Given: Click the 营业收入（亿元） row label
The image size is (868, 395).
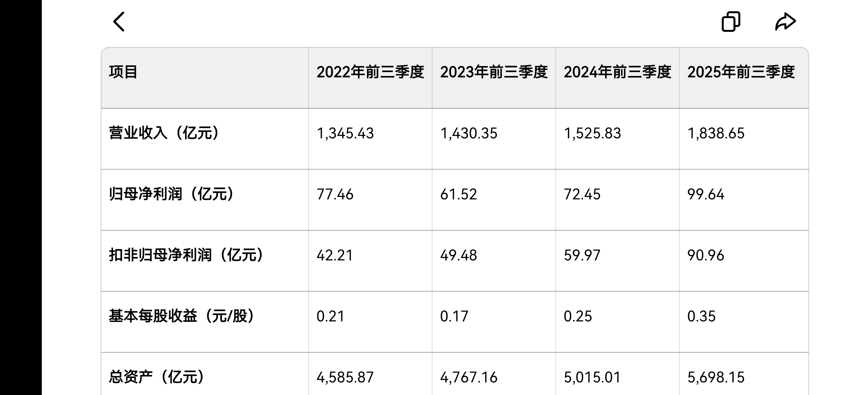Looking at the screenshot, I should [164, 133].
